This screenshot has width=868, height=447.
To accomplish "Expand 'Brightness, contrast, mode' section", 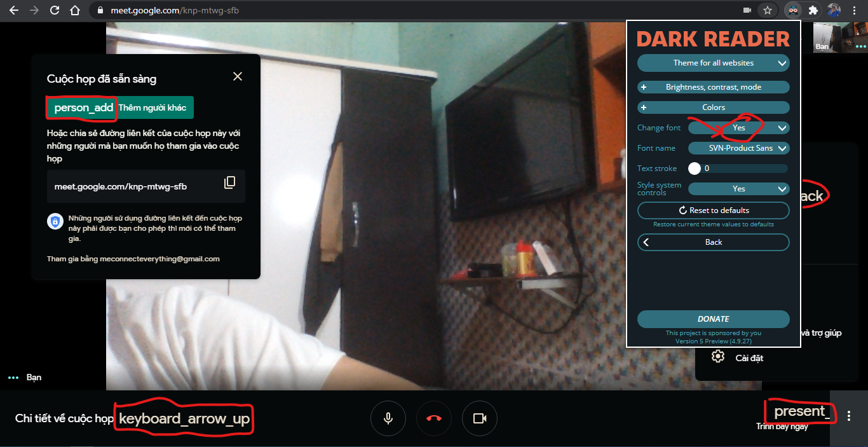I will 714,87.
